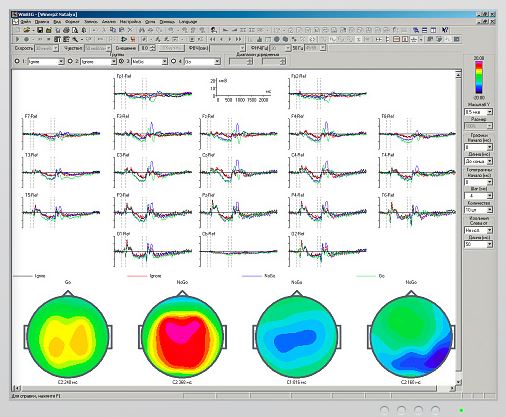Click the green play triangle toolbar icon

[x=124, y=39]
